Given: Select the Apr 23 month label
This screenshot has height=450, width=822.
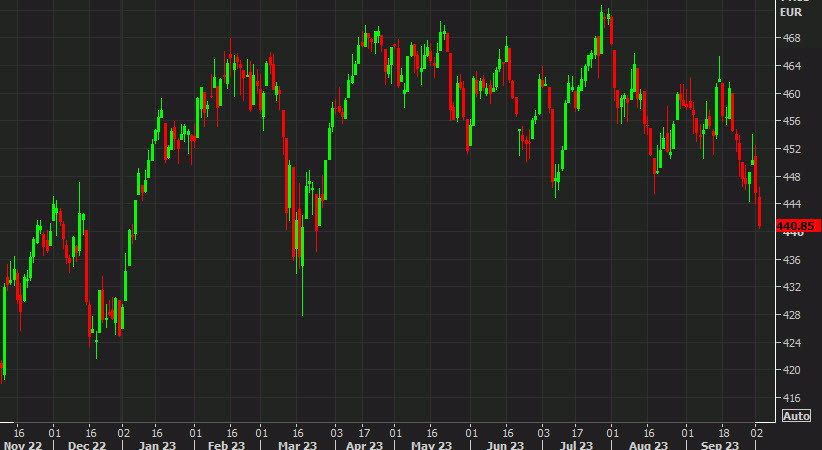Looking at the screenshot, I should tap(364, 445).
